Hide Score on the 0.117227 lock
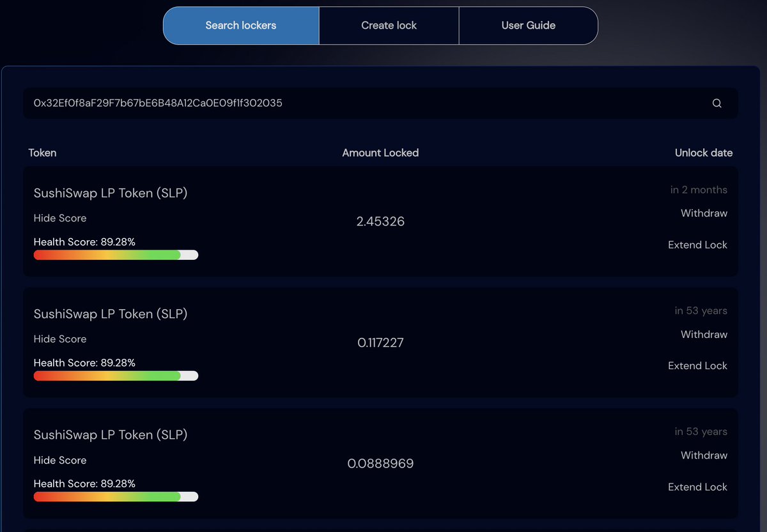This screenshot has height=532, width=767. [60, 339]
